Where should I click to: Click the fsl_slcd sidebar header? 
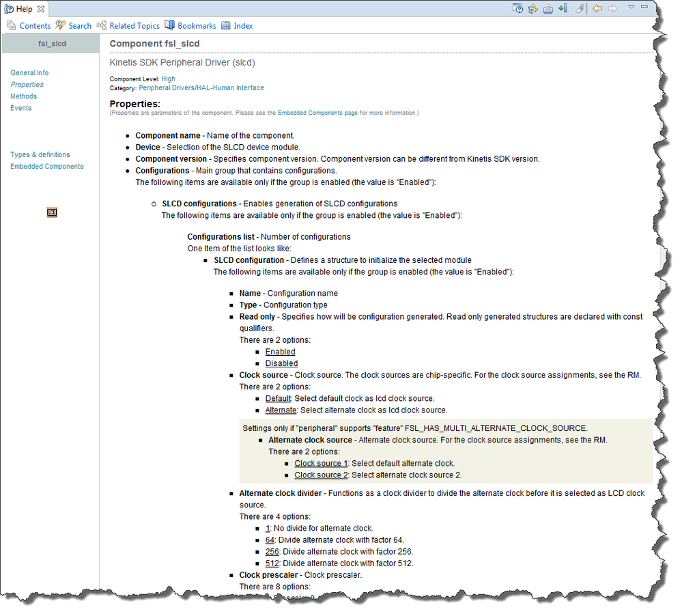click(51, 44)
